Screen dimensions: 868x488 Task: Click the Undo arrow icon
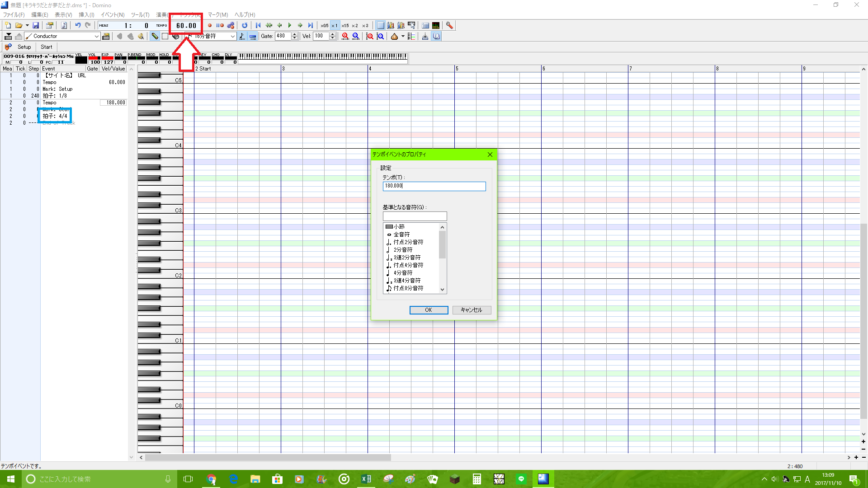pos(78,26)
